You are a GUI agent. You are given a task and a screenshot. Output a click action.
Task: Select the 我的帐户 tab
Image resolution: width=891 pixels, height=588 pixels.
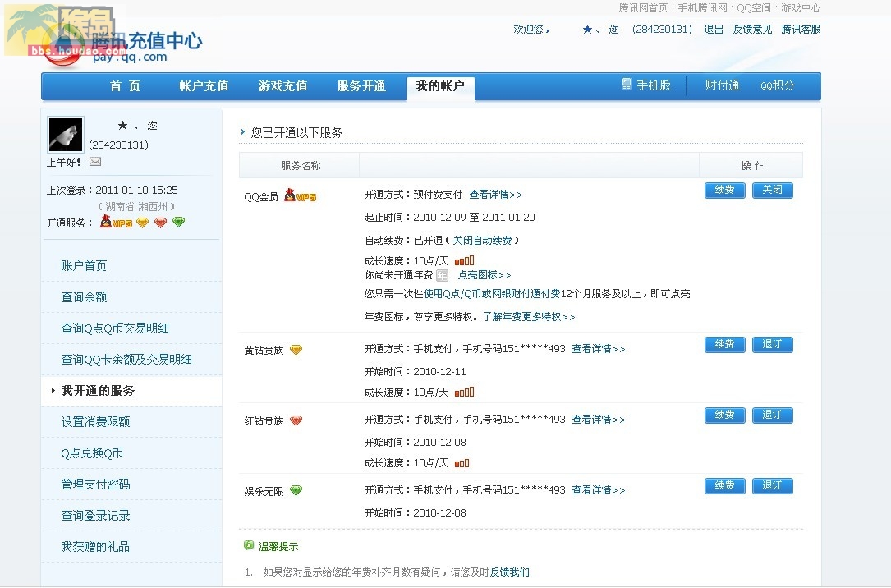tap(440, 87)
